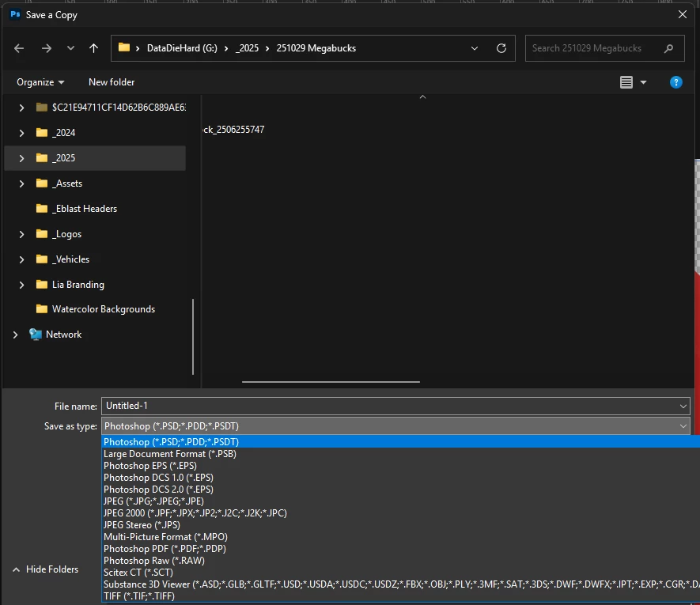This screenshot has height=605, width=700.
Task: Choose Photoshop PDF (*.PDF;*.PDP)
Action: (400, 549)
